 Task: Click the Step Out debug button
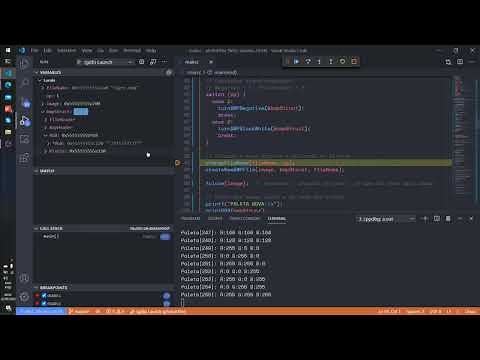(331, 61)
